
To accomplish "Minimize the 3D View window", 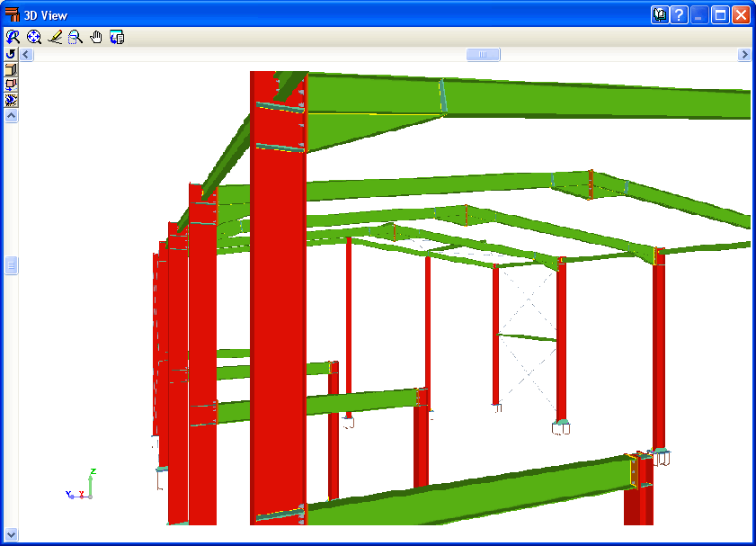I will click(699, 15).
